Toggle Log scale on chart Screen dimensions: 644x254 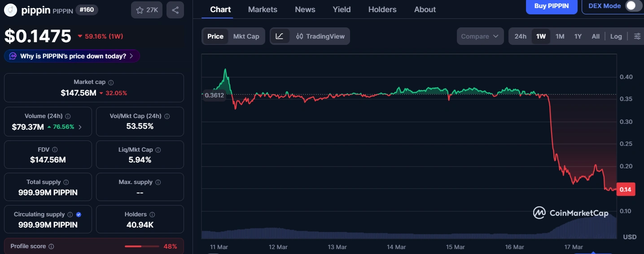616,36
